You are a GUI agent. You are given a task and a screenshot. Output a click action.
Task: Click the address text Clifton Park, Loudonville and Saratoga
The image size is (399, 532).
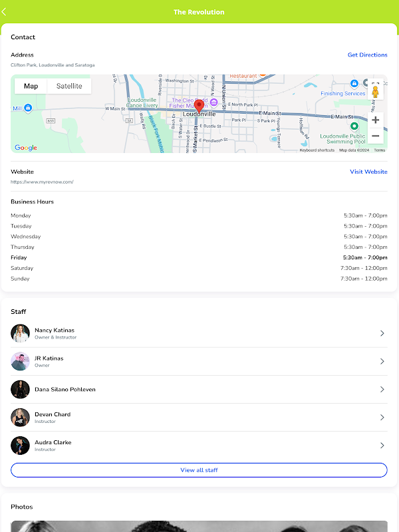click(53, 65)
